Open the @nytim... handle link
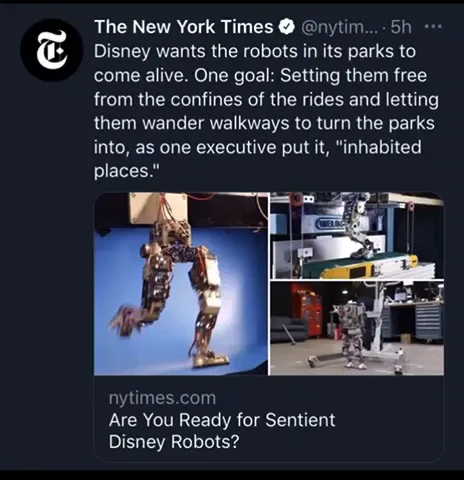 coord(340,27)
